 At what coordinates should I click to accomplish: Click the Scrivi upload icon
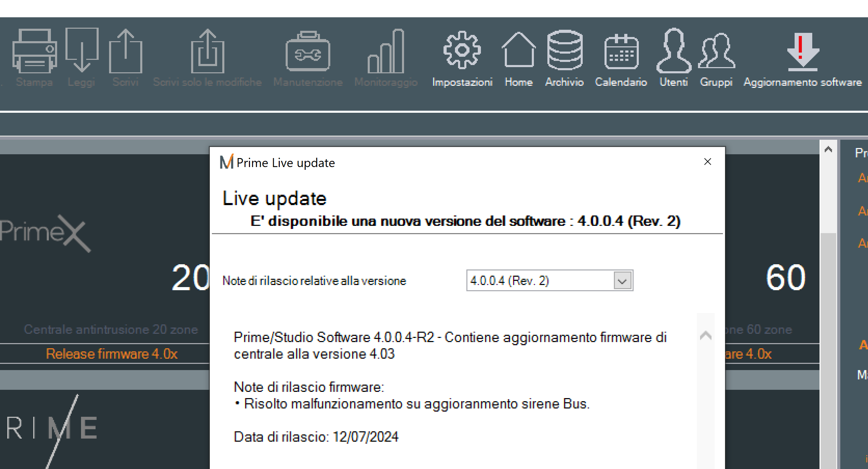tap(126, 51)
